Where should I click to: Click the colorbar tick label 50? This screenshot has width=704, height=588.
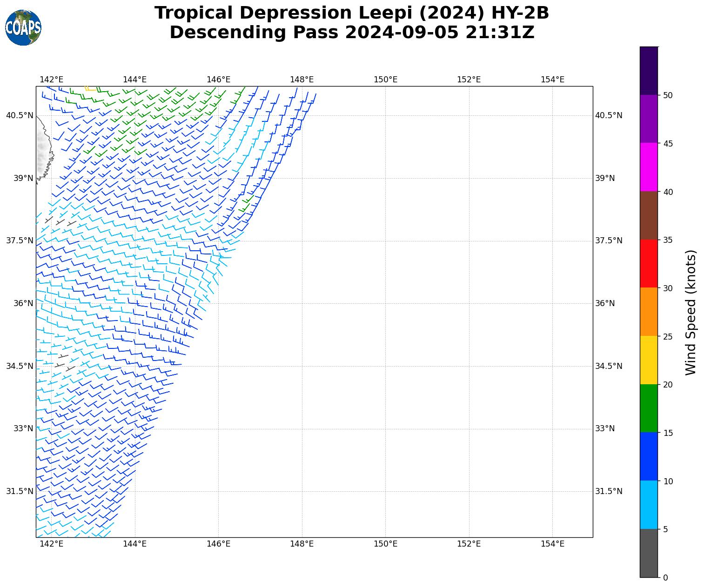668,95
